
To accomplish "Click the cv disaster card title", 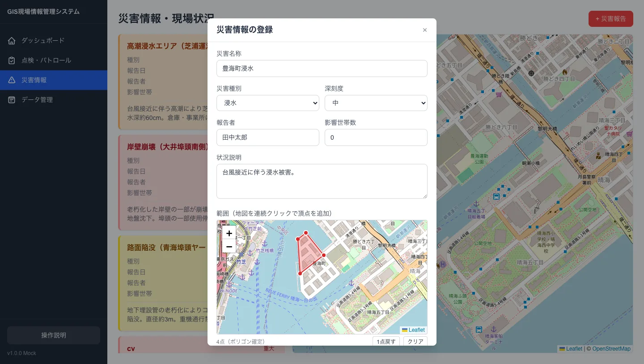I will 131,348.
